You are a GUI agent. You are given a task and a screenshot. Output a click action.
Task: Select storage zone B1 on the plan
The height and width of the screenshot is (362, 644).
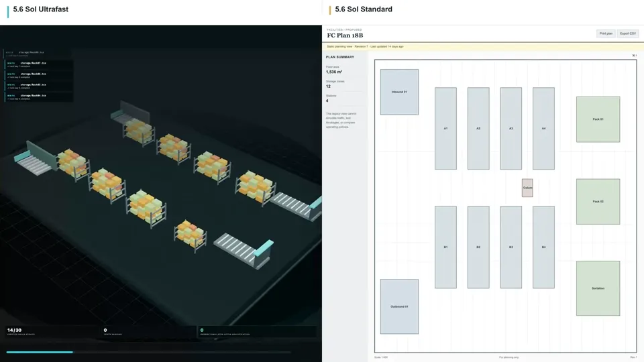[445, 247]
